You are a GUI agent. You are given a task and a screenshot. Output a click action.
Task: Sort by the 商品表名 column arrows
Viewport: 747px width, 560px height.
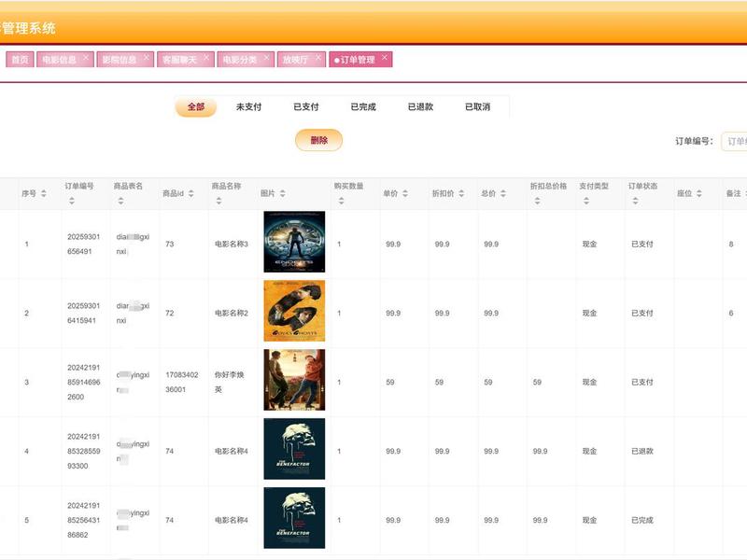point(120,201)
